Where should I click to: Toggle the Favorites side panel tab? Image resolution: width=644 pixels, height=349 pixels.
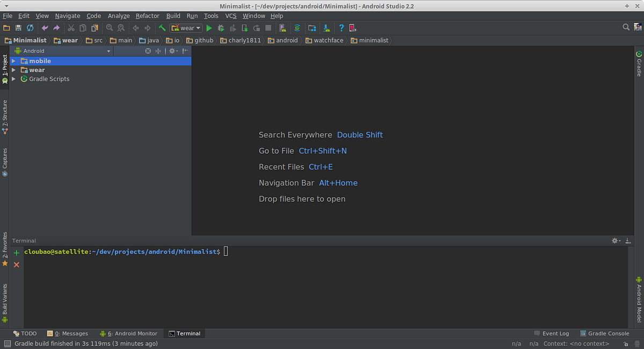[x=5, y=249]
